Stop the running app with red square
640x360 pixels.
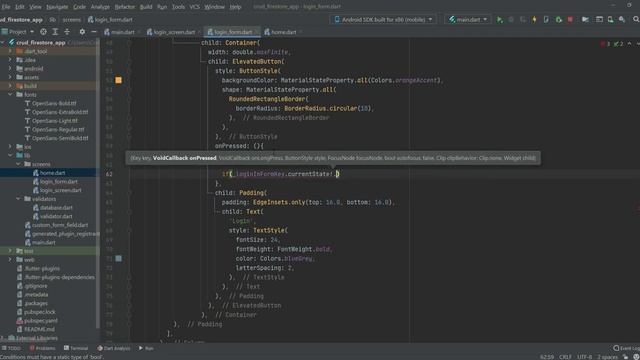(x=570, y=20)
